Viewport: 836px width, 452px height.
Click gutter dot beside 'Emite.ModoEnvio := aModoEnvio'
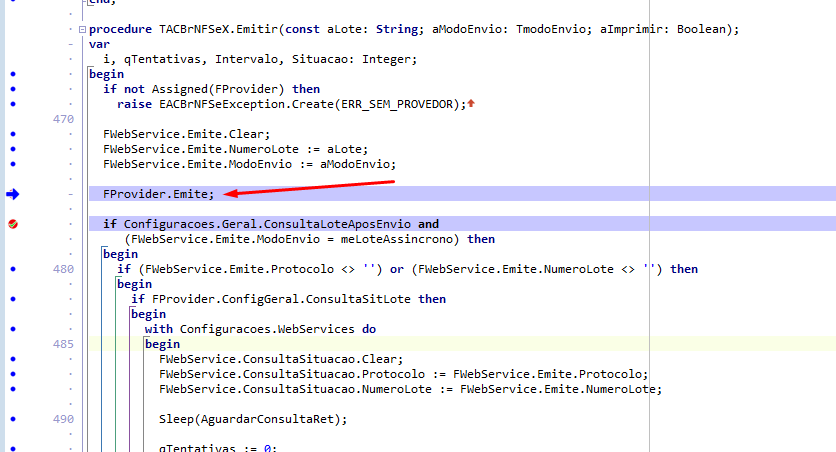(x=13, y=164)
